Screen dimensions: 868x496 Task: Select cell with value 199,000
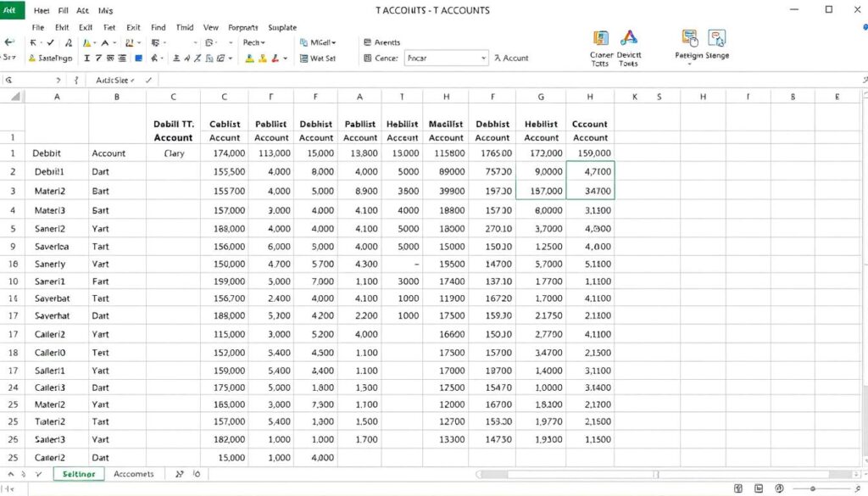pos(224,281)
